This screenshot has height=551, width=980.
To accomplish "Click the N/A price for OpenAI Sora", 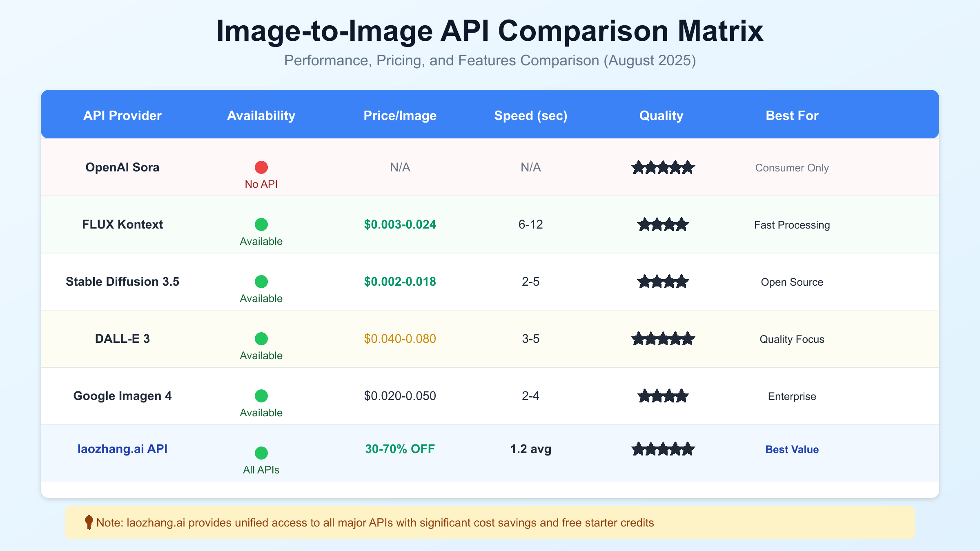I will [400, 167].
